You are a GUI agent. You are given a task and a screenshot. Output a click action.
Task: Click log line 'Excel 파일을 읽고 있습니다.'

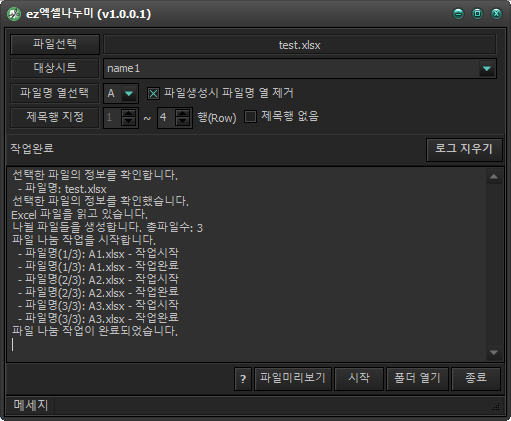click(79, 214)
